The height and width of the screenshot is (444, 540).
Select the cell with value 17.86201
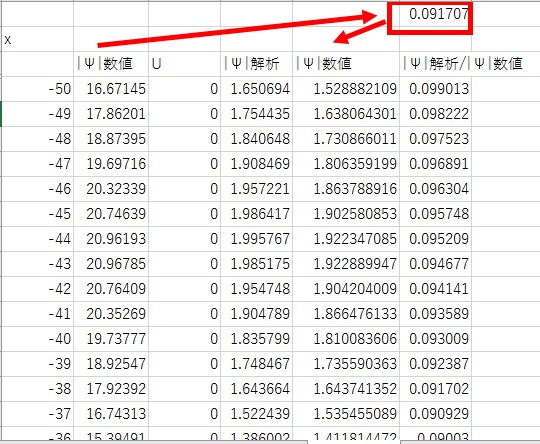[111, 114]
